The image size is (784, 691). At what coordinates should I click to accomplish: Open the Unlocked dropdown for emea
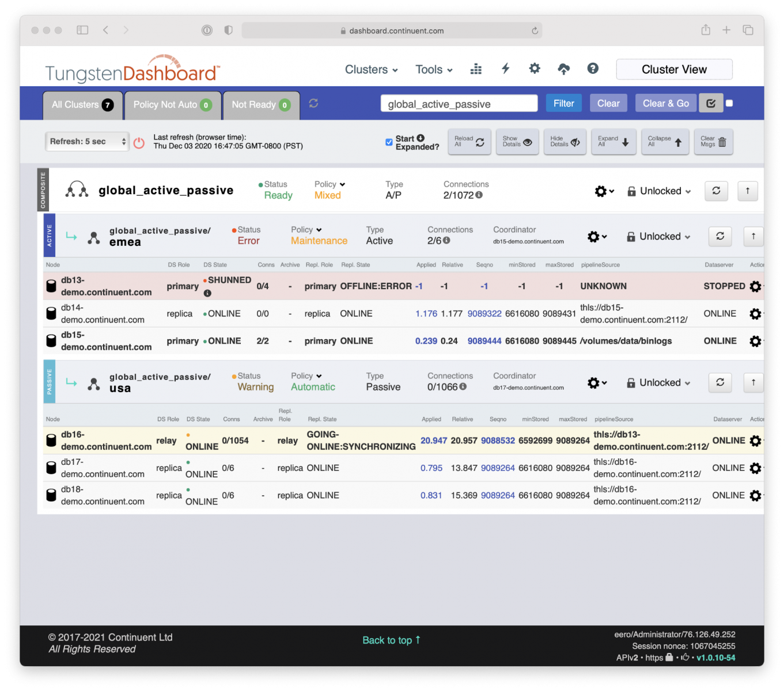658,237
